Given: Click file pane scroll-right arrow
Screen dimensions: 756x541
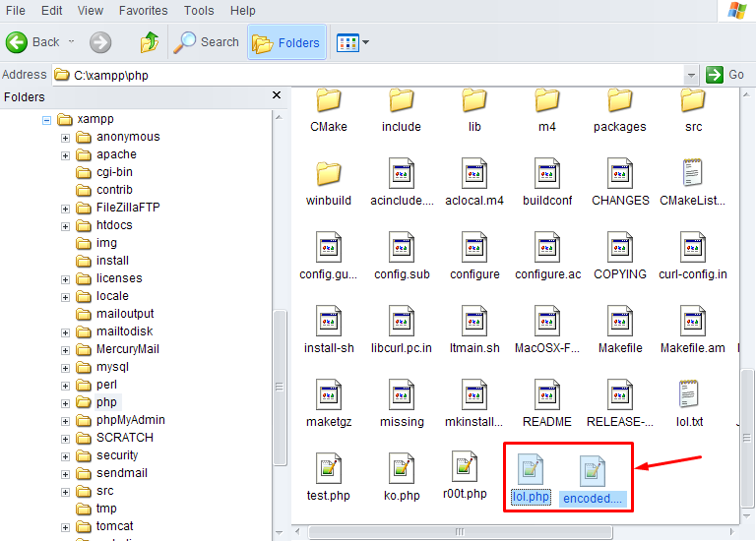Looking at the screenshot, I should 732,532.
